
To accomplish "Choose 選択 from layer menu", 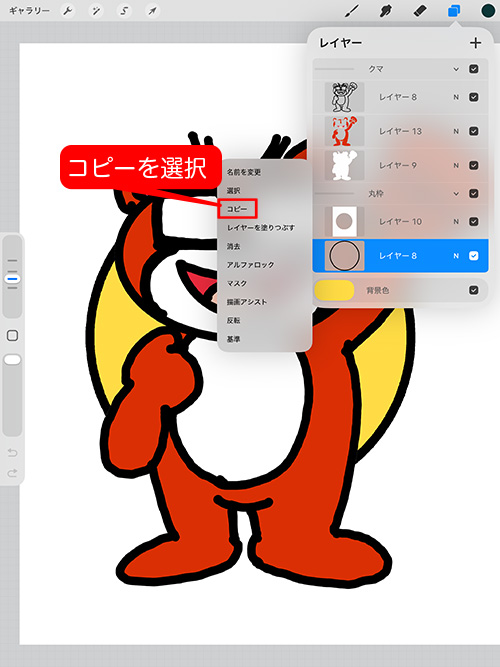I will (234, 191).
